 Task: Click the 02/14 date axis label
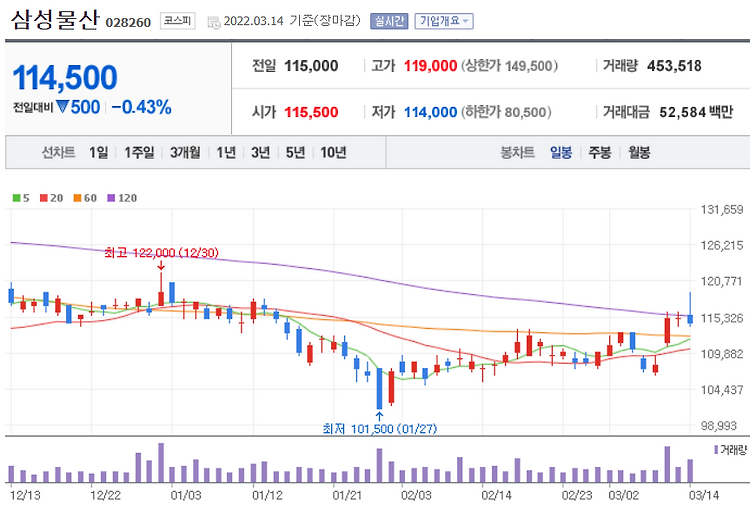click(x=496, y=495)
